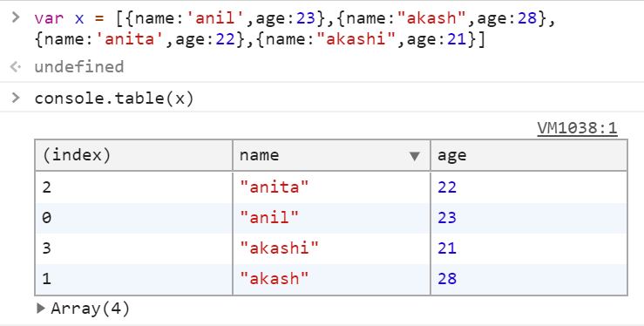Click the second line containing 'anita' object

[x=260, y=39]
